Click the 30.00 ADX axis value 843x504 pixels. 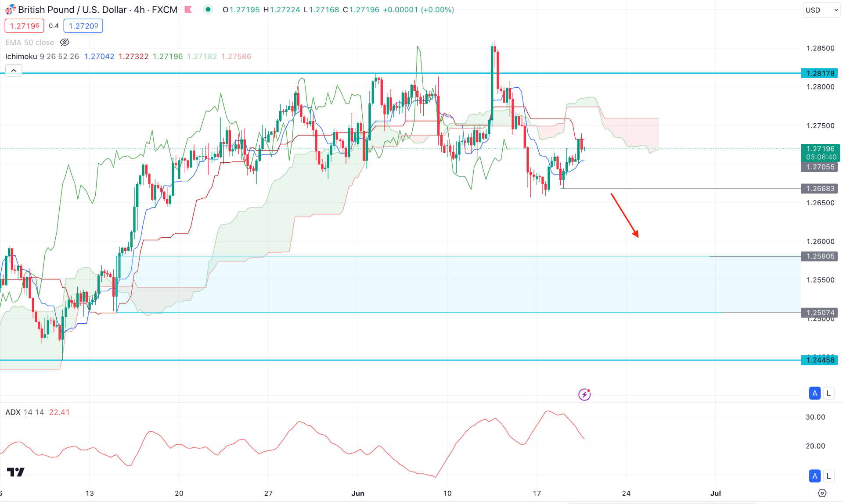pos(815,417)
